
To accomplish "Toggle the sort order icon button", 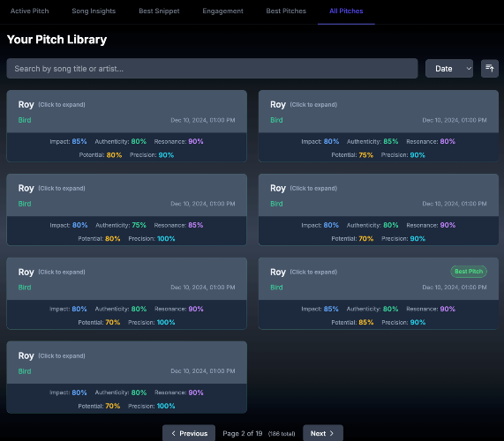I will 490,69.
